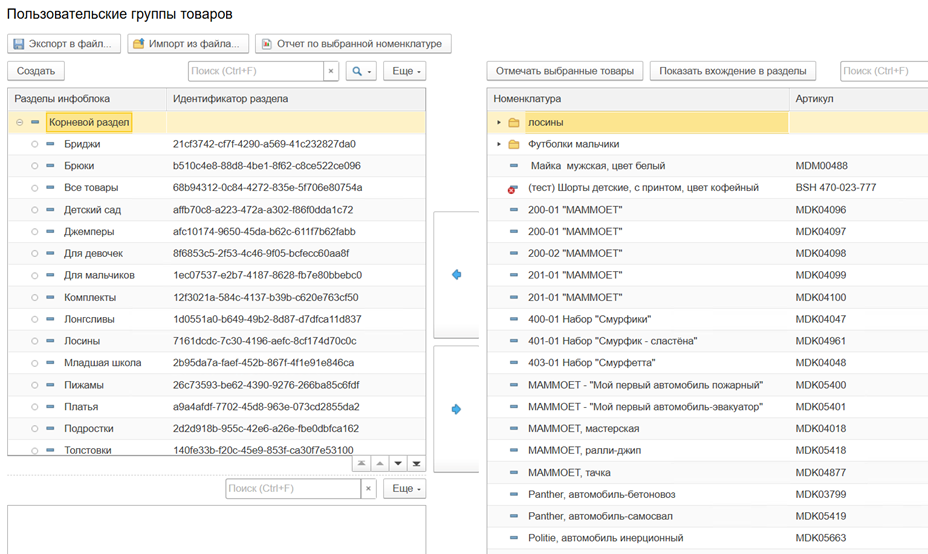
Task: Focus the nomenclature search field
Action: click(884, 71)
